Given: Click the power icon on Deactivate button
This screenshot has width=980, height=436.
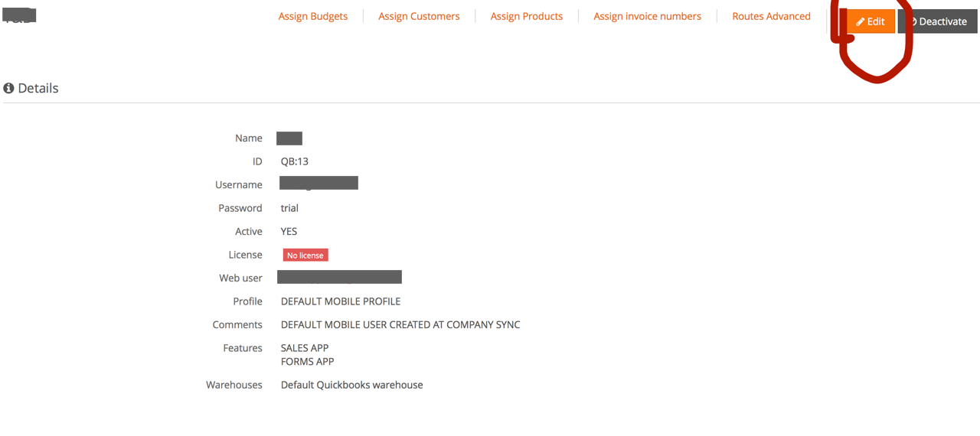Looking at the screenshot, I should click(x=913, y=22).
